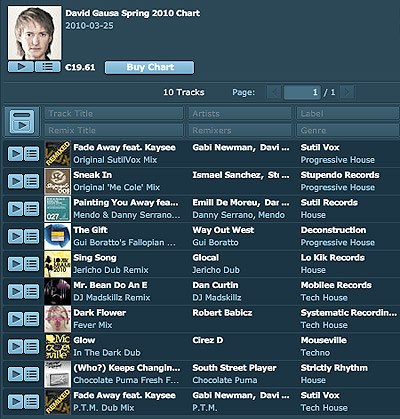Play (Who?) Keeps Changing track

coord(15,374)
